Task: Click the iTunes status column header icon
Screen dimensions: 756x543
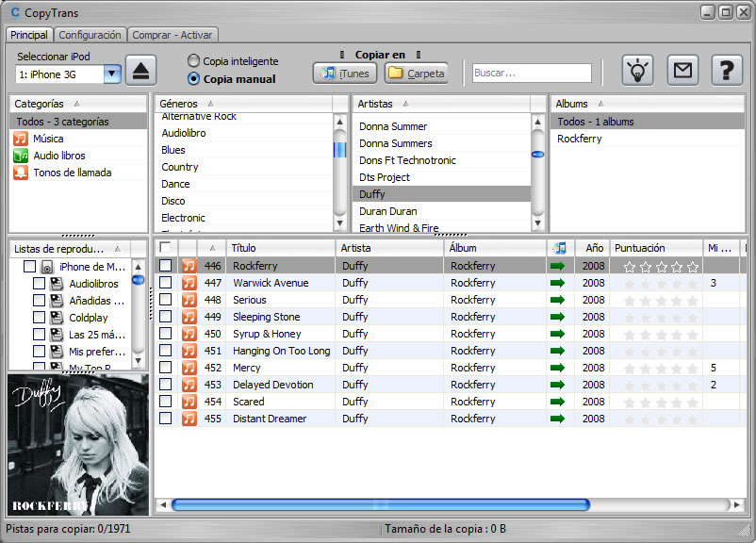Action: point(560,248)
